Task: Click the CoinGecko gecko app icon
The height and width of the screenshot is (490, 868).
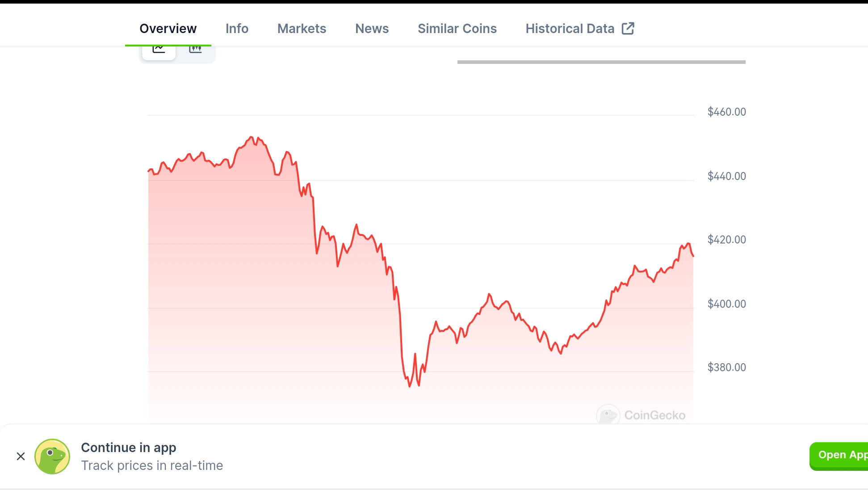Action: coord(52,456)
